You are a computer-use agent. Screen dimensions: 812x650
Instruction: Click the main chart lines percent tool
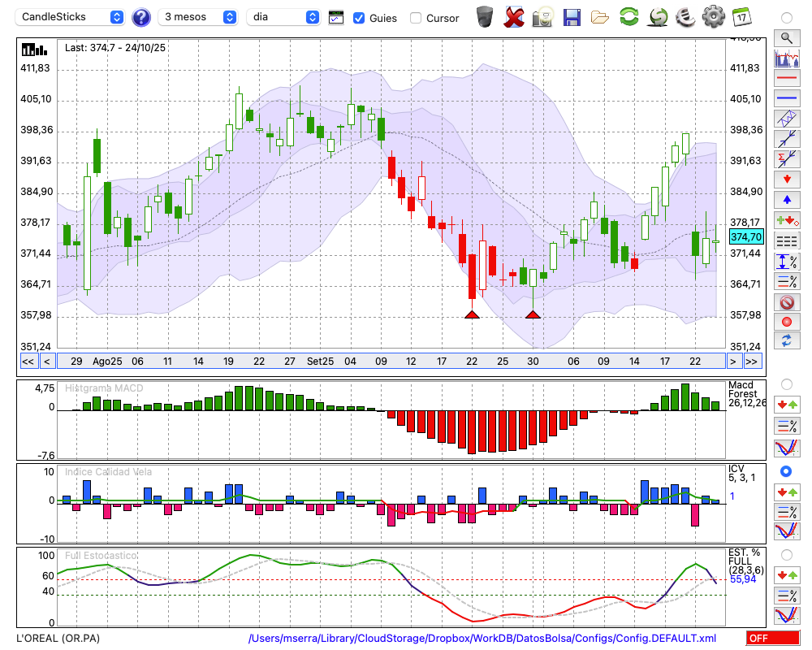click(x=787, y=281)
